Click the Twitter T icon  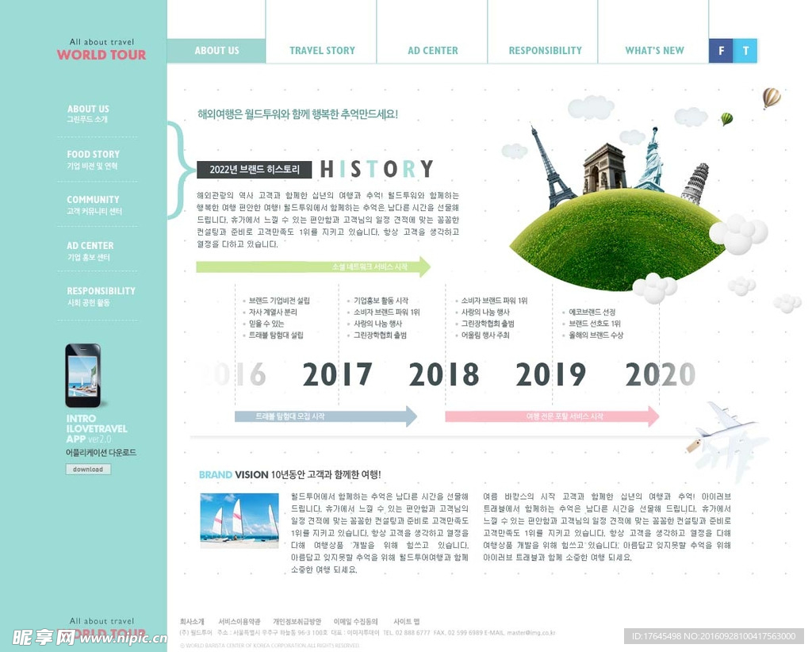pyautogui.click(x=745, y=51)
